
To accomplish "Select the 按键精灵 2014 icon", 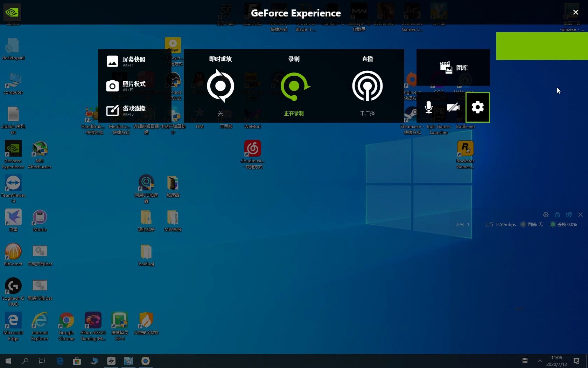I will pos(119,326).
